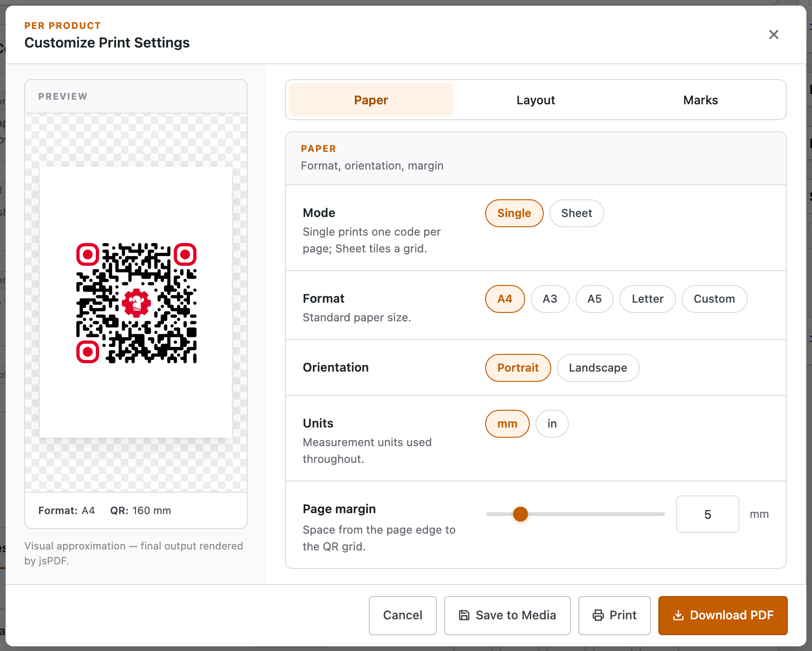Click the 'Format: A4' preview label

tap(67, 510)
